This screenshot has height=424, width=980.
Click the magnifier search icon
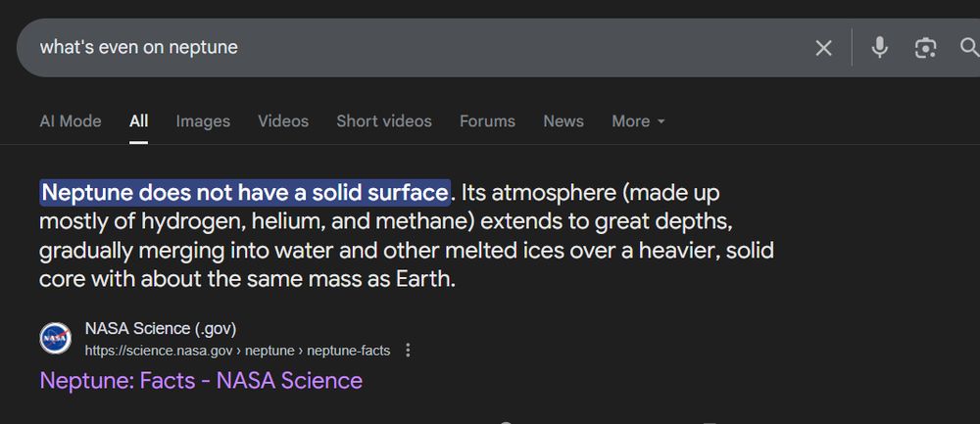pyautogui.click(x=969, y=48)
